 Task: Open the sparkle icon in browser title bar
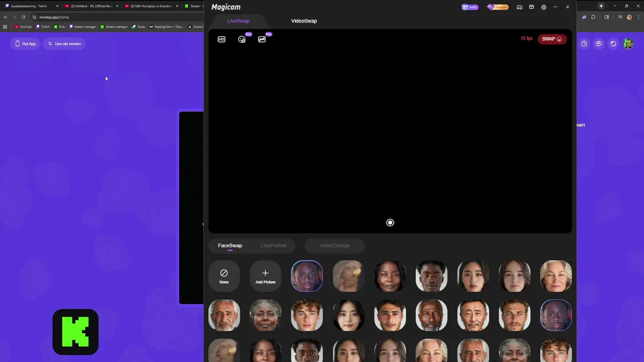[601, 6]
